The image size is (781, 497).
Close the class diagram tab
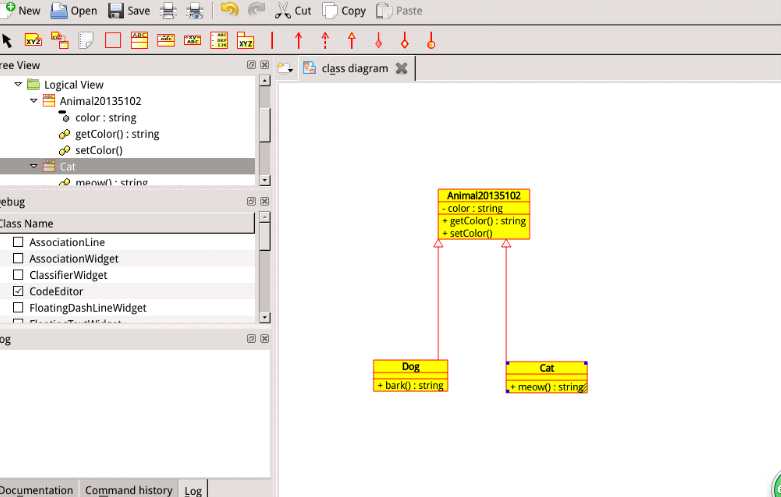[x=401, y=68]
